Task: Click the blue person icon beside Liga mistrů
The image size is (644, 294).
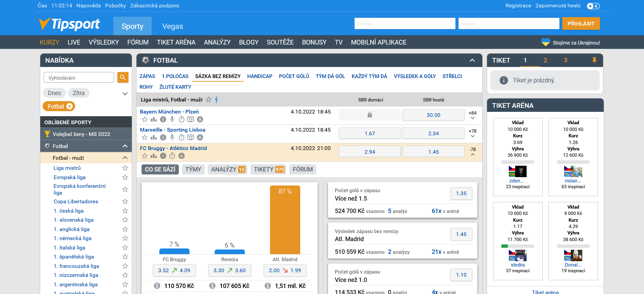Action: (216, 99)
